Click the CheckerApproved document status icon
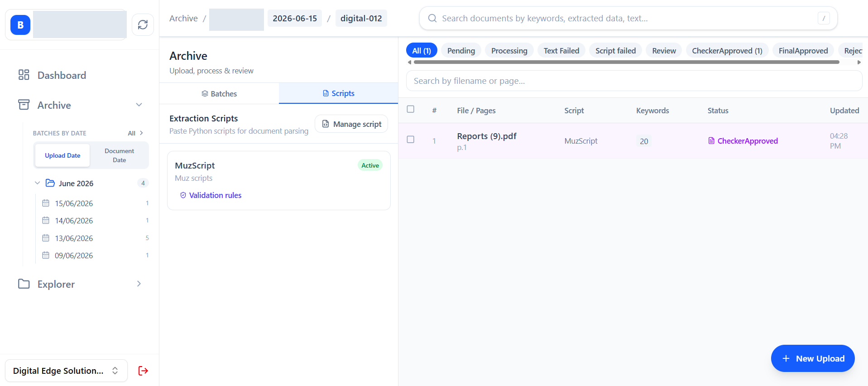 (711, 141)
